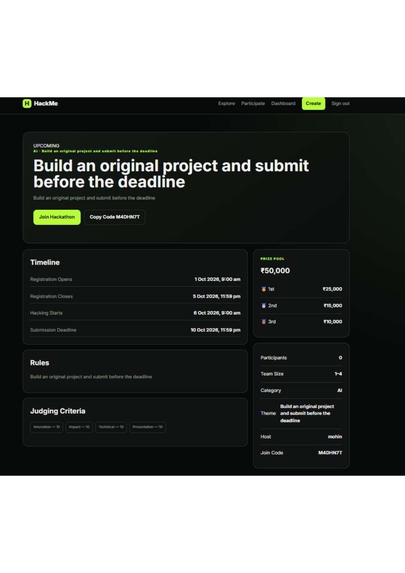
Task: Click the Theme description in sidebar
Action: 307,413
